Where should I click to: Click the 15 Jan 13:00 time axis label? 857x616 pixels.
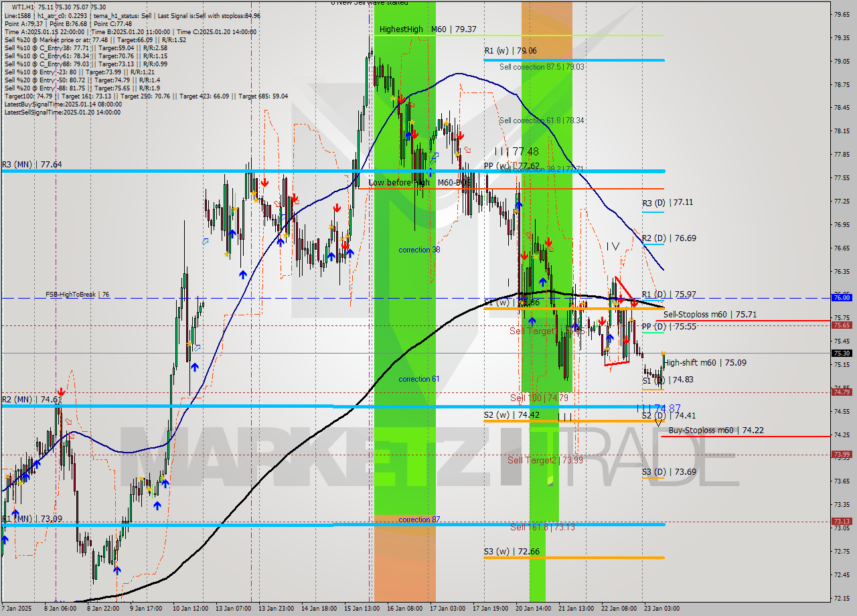[x=362, y=609]
